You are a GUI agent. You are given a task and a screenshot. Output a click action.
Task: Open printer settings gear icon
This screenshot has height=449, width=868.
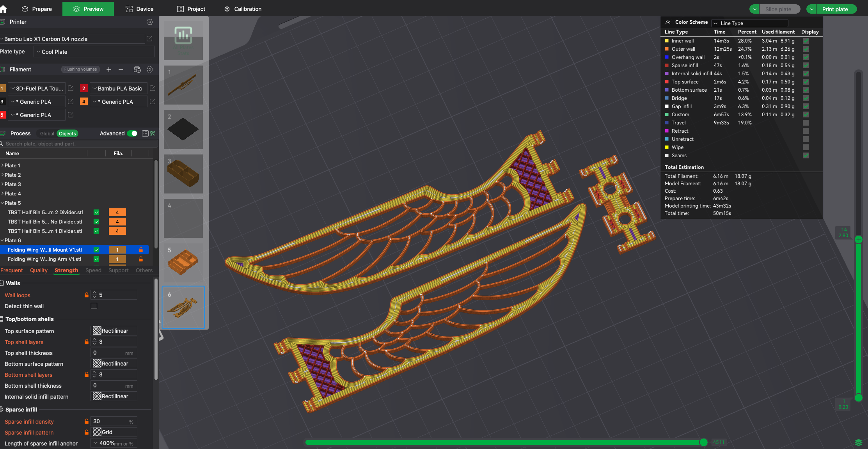tap(150, 22)
